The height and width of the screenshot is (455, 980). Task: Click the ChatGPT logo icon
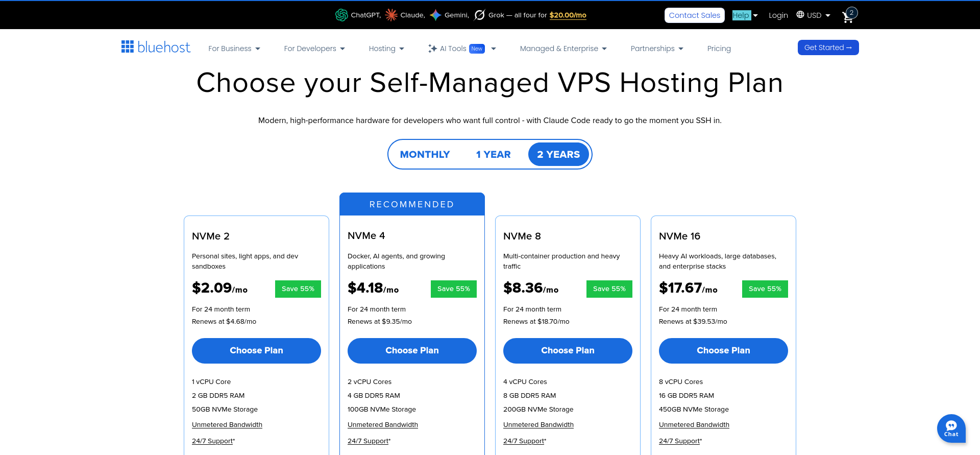(341, 15)
